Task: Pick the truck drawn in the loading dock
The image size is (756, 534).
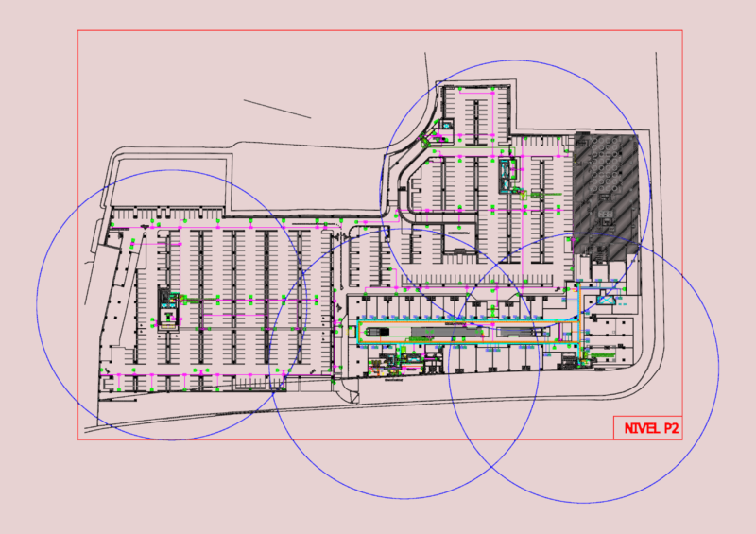Action: point(377,332)
